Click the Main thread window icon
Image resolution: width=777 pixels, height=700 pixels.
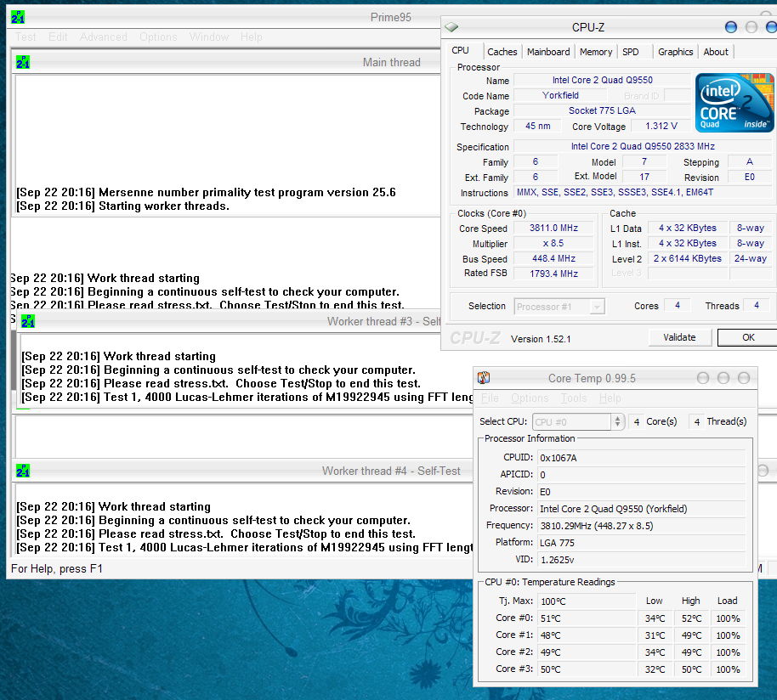(23, 62)
